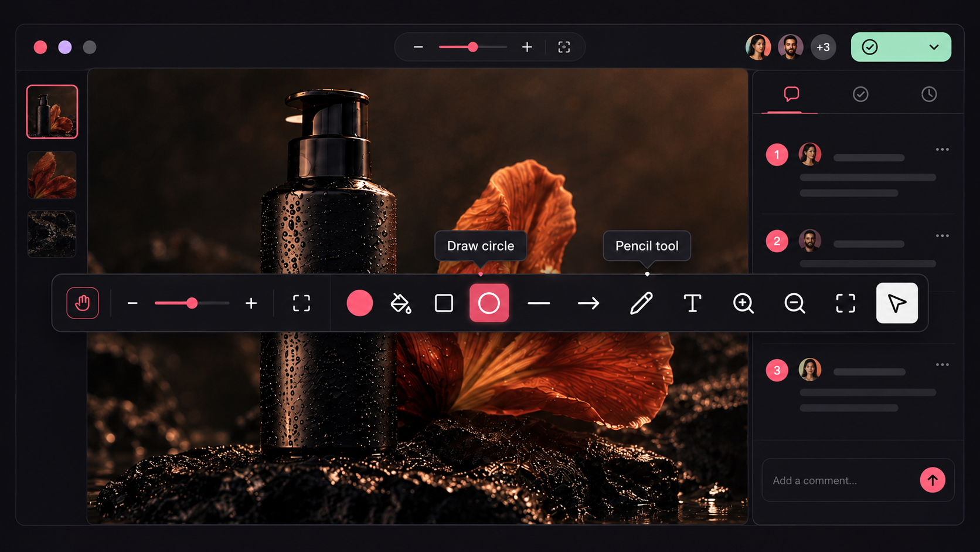Switch to the resolved checkmark tab
This screenshot has width=980, height=552.
[x=860, y=94]
